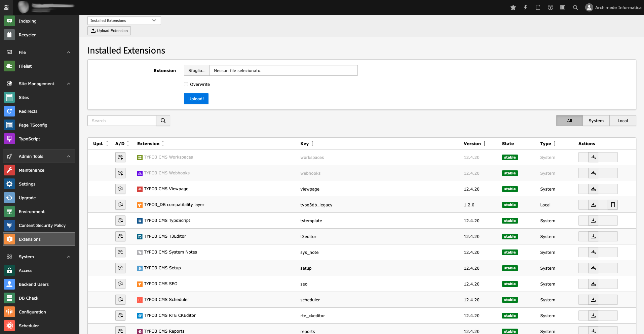Open the Filelist module
This screenshot has width=644, height=334.
point(39,66)
